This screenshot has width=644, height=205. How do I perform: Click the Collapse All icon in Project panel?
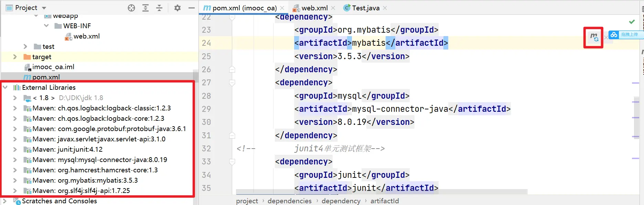point(159,8)
